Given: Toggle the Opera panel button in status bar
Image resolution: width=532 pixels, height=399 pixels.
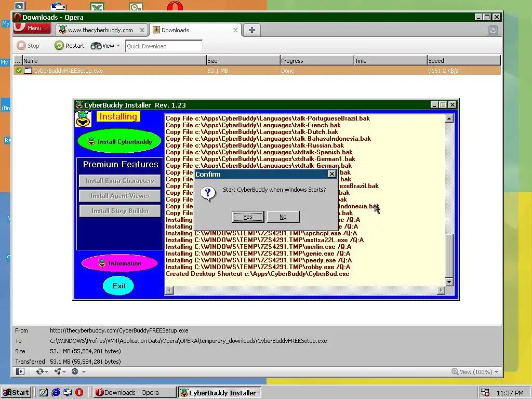Looking at the screenshot, I should pyautogui.click(x=20, y=371).
